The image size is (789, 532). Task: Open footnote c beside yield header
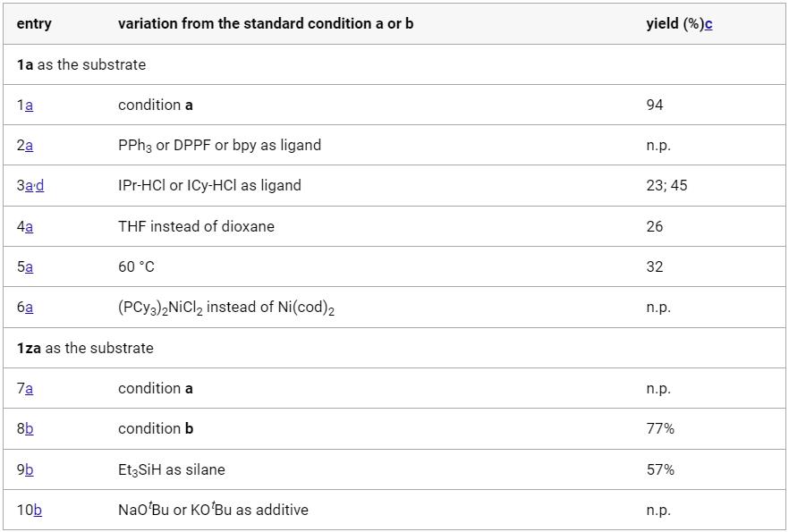pyautogui.click(x=708, y=24)
